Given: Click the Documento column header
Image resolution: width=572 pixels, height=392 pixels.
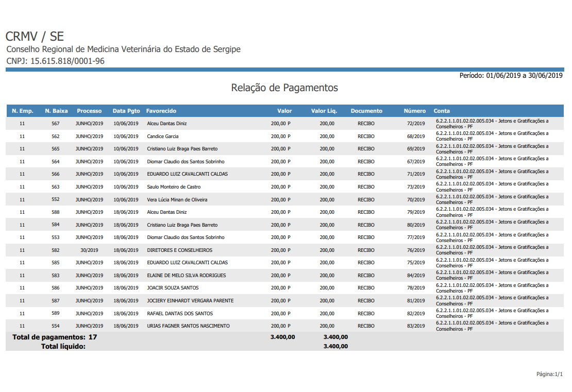Looking at the screenshot, I should pyautogui.click(x=366, y=111).
